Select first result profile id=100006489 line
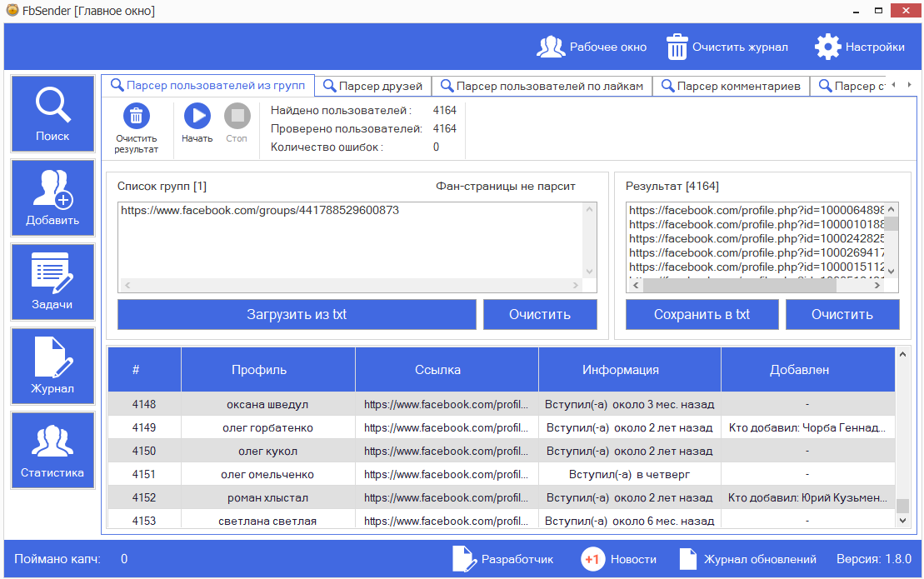The image size is (924, 579). coord(757,210)
